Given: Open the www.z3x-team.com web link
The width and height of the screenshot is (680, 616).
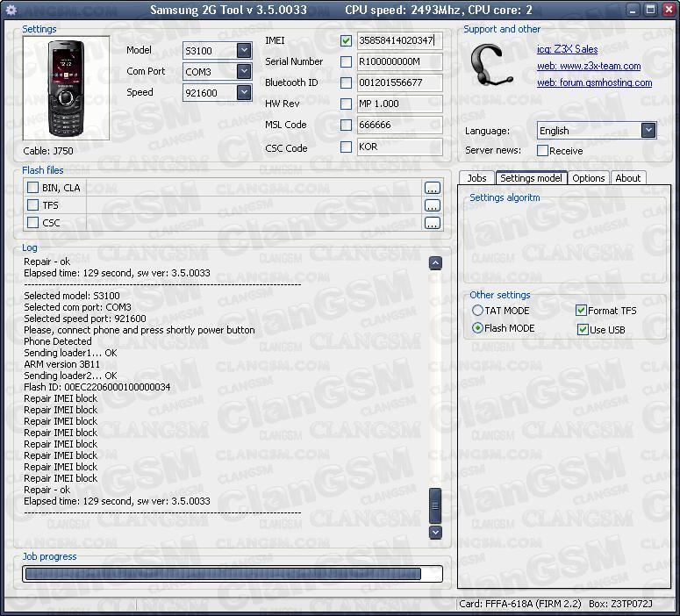Looking at the screenshot, I should pos(589,66).
